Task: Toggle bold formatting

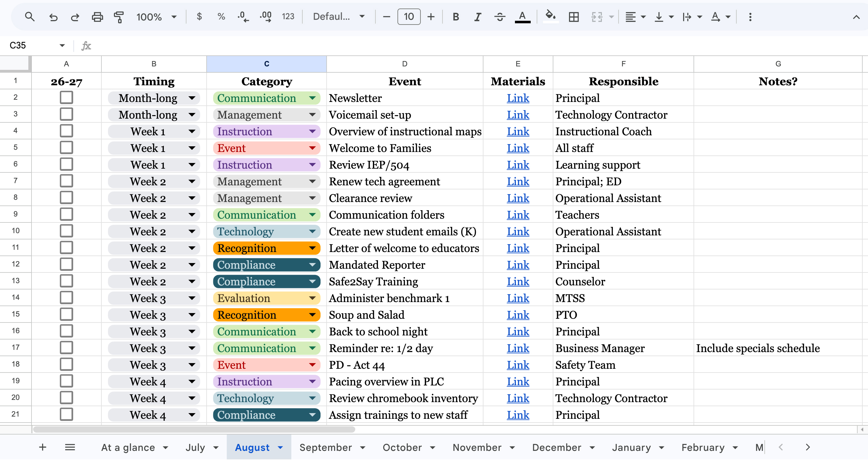Action: click(x=455, y=16)
